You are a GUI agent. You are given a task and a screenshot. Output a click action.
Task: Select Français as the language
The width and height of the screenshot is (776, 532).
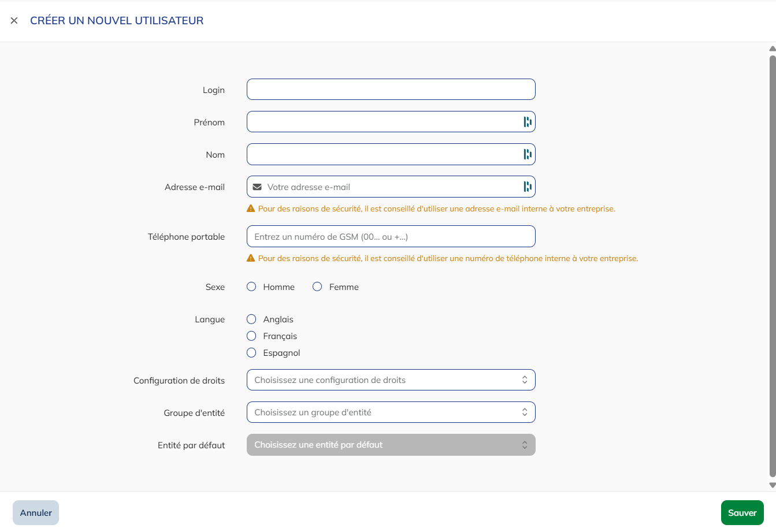point(251,336)
